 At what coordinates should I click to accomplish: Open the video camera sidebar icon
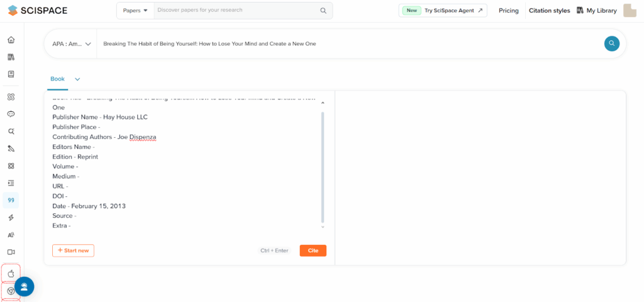11,252
